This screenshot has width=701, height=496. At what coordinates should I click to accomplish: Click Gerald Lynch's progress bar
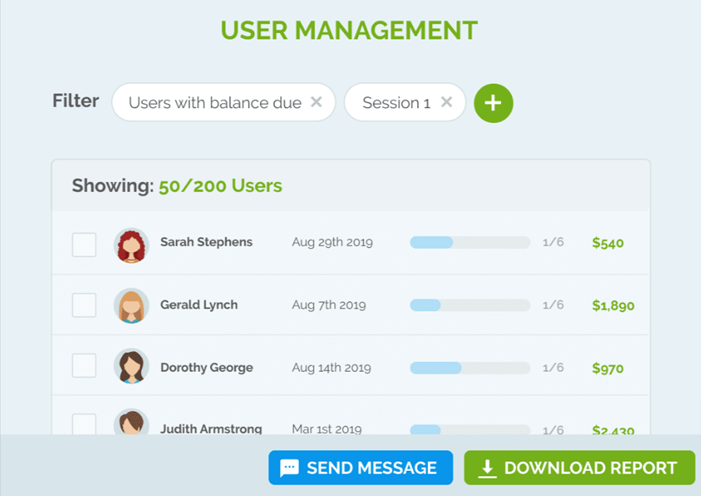point(470,305)
